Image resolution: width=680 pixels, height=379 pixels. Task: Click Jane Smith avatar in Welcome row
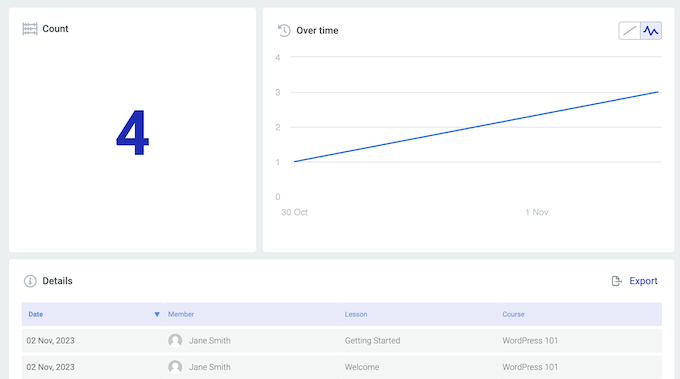pyautogui.click(x=175, y=367)
